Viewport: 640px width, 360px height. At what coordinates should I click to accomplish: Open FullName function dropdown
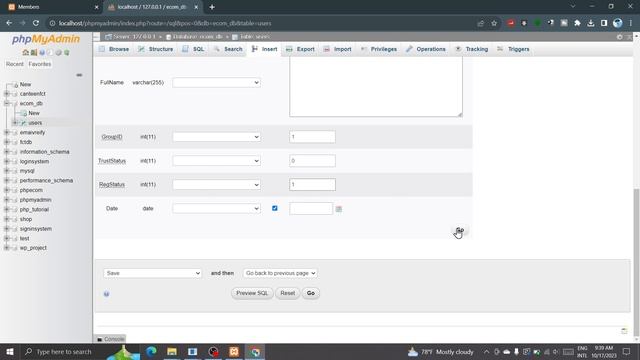[x=216, y=82]
